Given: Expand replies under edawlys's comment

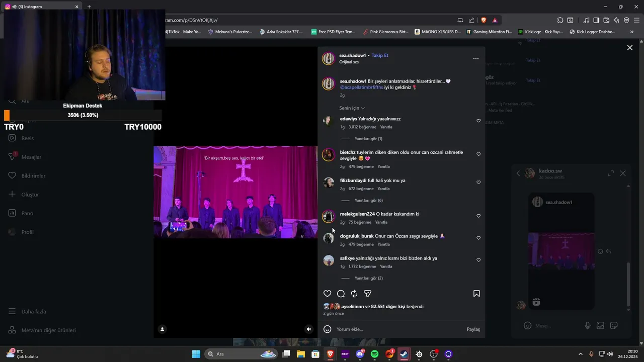Looking at the screenshot, I should (x=368, y=139).
